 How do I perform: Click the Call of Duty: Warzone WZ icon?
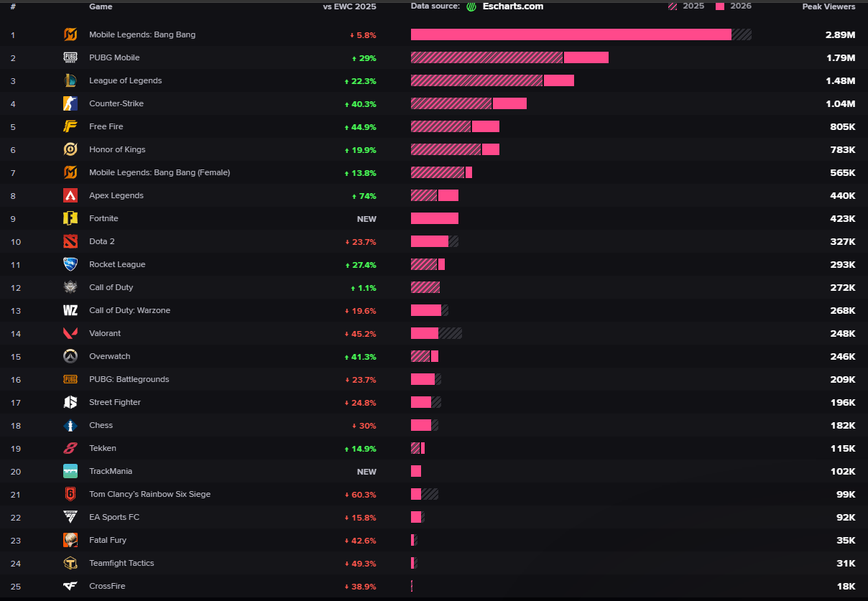(x=70, y=310)
